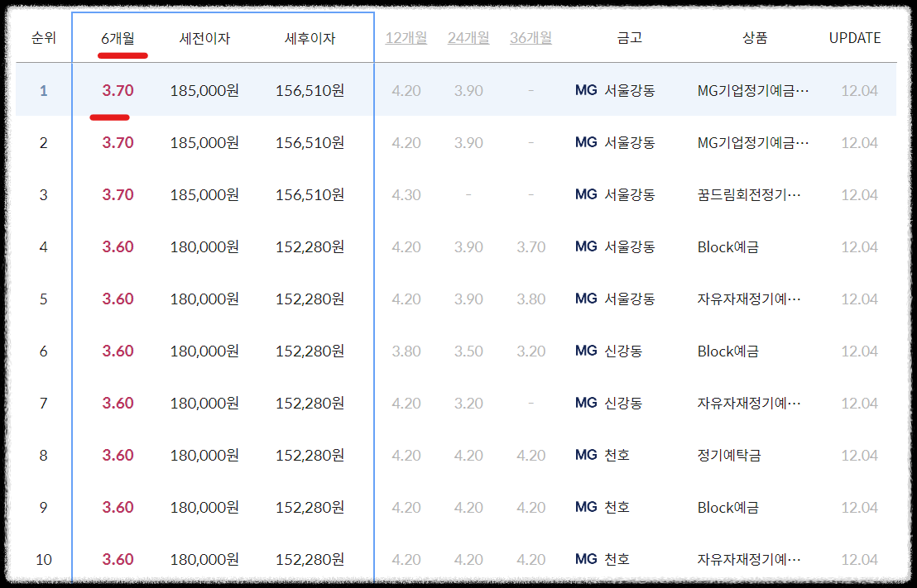Select the MG icon on the 신강동 row rank 6
917x588 pixels.
(586, 351)
